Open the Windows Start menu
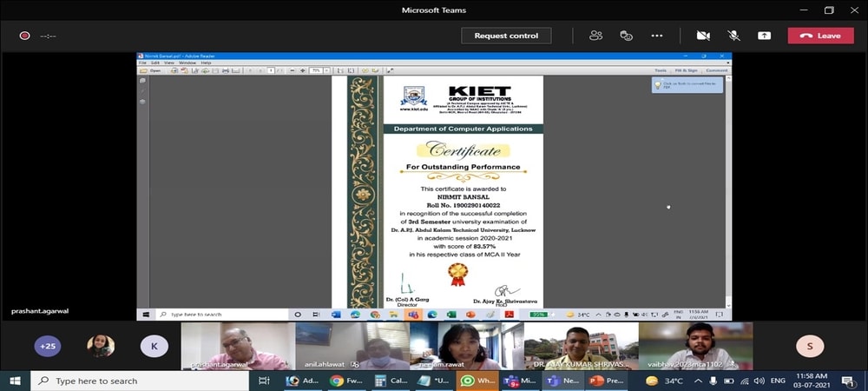Screen dimensions: 868x391 point(15,381)
